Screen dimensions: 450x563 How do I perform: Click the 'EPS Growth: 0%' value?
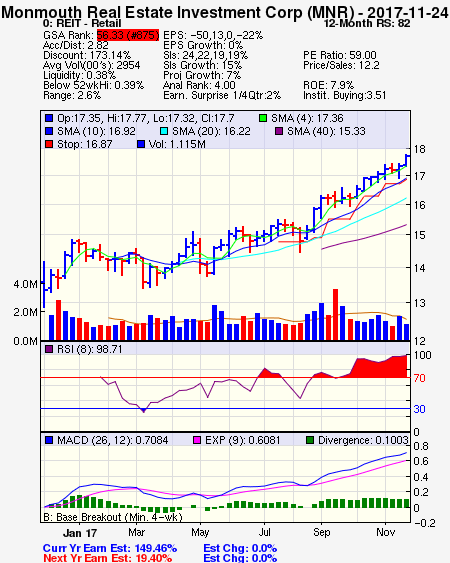point(203,45)
